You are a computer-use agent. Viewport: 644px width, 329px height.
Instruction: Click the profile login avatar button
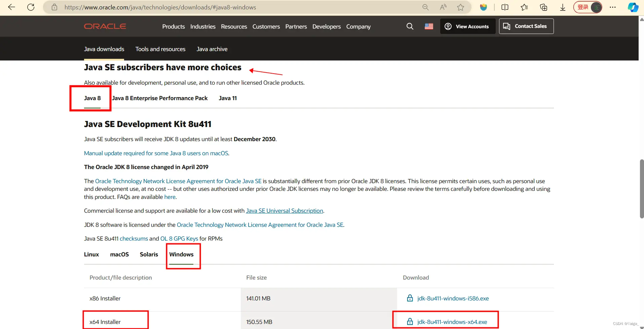point(588,7)
